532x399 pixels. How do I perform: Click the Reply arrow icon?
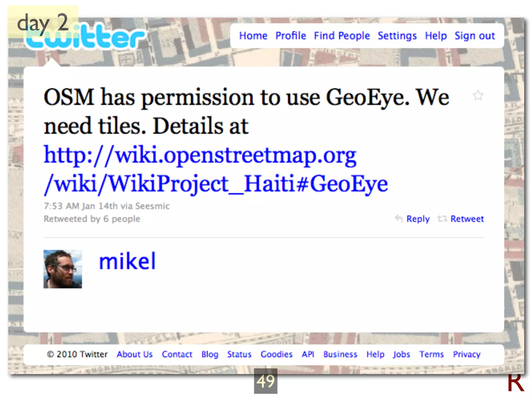click(x=399, y=219)
